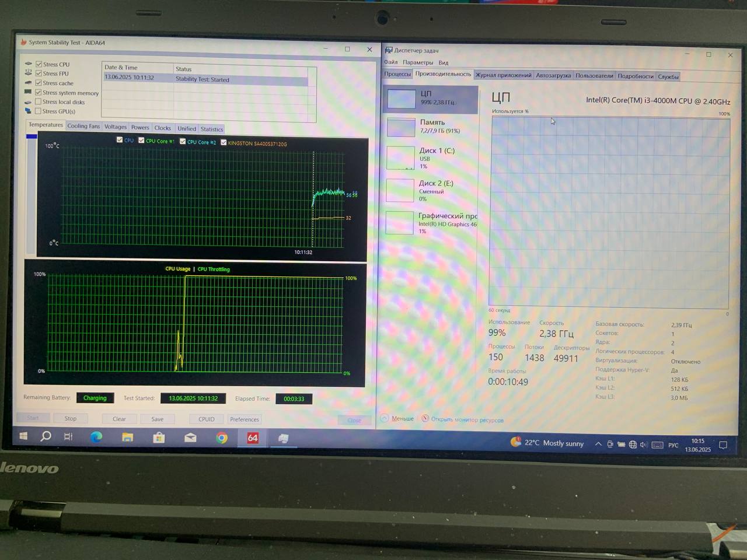Open the Автозагрузка tab
Viewport: 747px width, 560px height.
[x=553, y=75]
